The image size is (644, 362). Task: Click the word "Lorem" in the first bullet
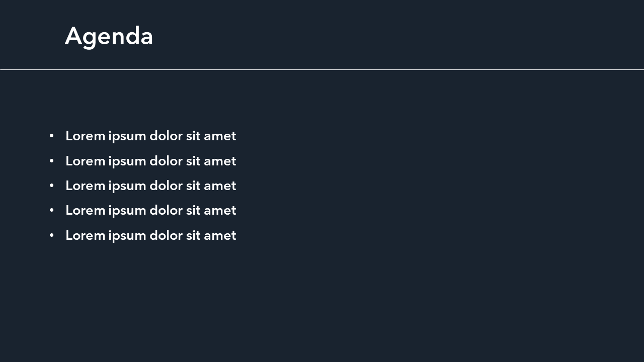85,136
